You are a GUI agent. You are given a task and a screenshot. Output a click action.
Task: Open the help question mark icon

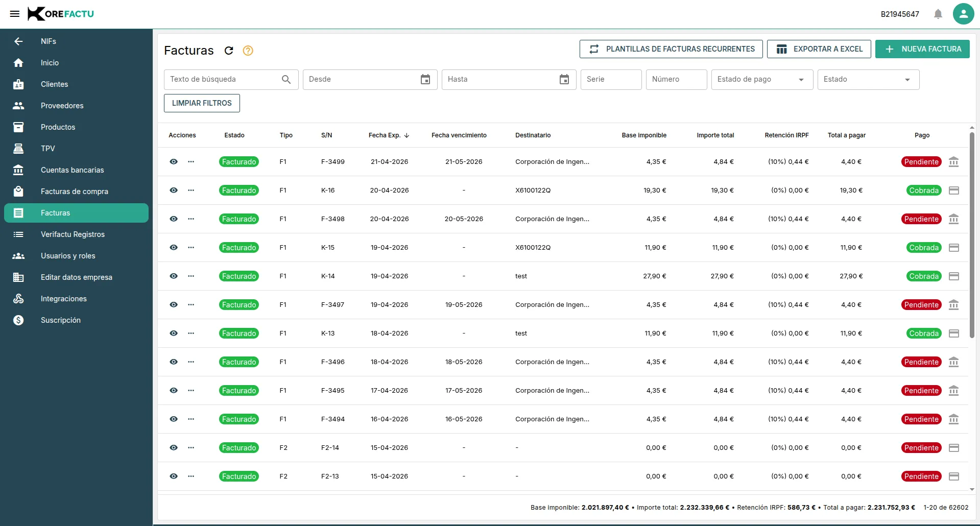(x=248, y=51)
